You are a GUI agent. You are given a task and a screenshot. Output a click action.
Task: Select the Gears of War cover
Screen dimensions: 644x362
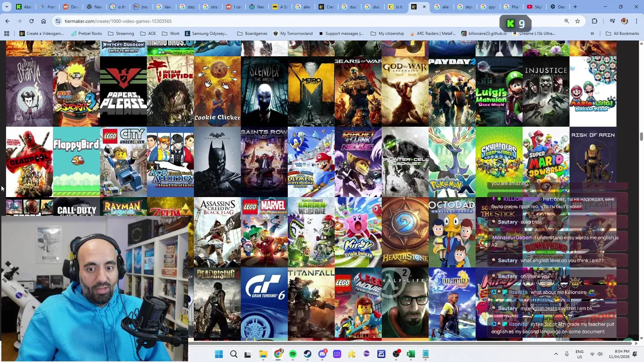click(358, 92)
